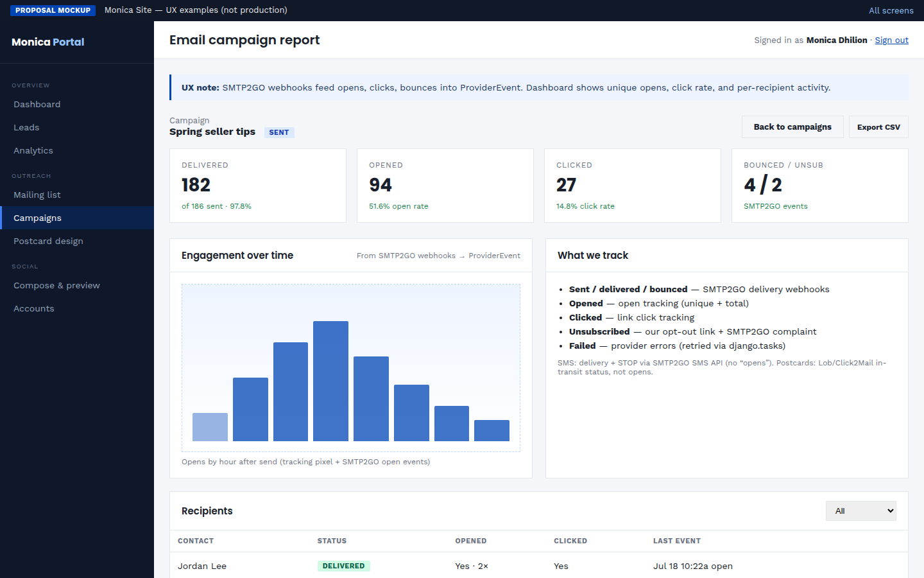924x578 pixels.
Task: Export the report as CSV
Action: click(x=878, y=127)
